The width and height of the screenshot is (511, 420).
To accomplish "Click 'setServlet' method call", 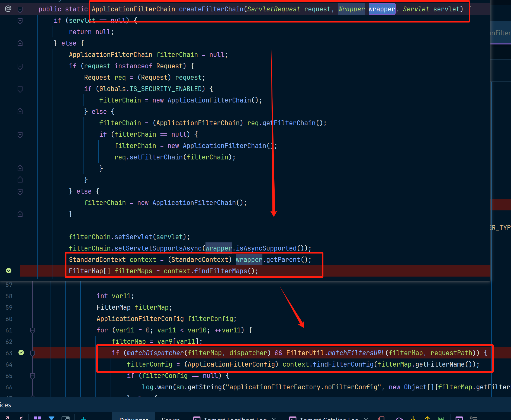I will [133, 237].
